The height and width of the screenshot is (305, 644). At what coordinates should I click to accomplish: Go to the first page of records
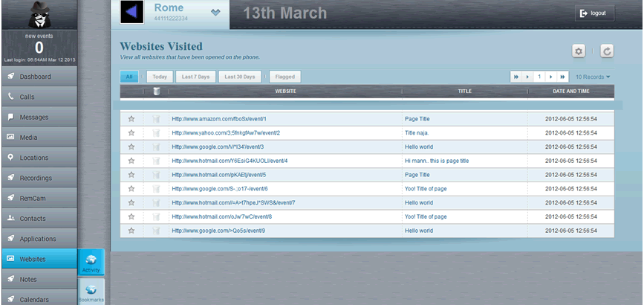[x=515, y=77]
